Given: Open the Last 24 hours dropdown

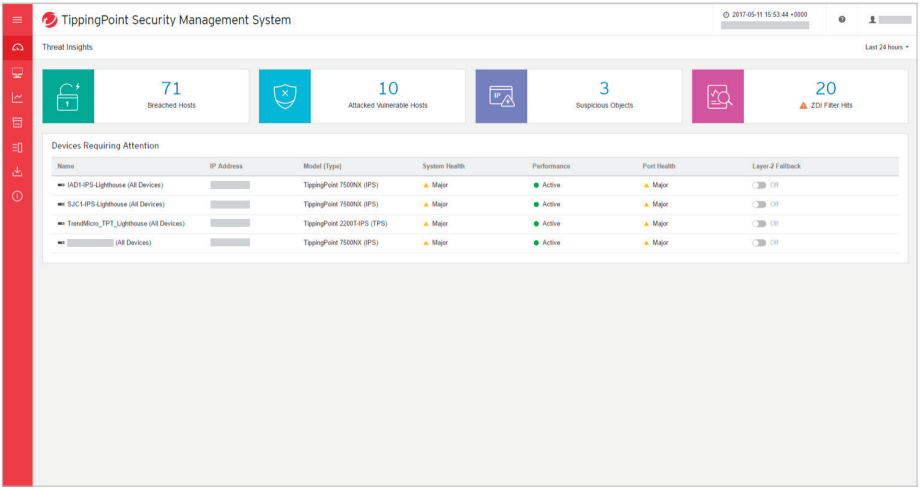Looking at the screenshot, I should click(x=887, y=47).
